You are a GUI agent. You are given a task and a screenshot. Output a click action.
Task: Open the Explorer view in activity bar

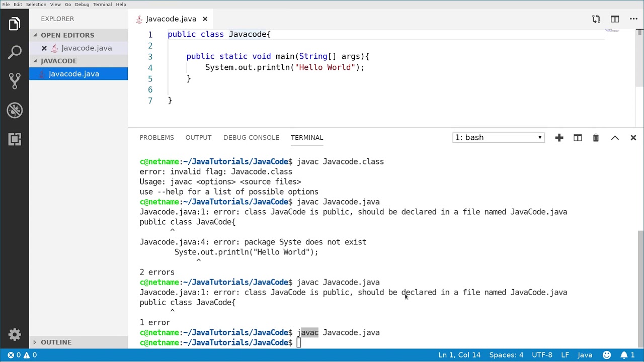[15, 24]
